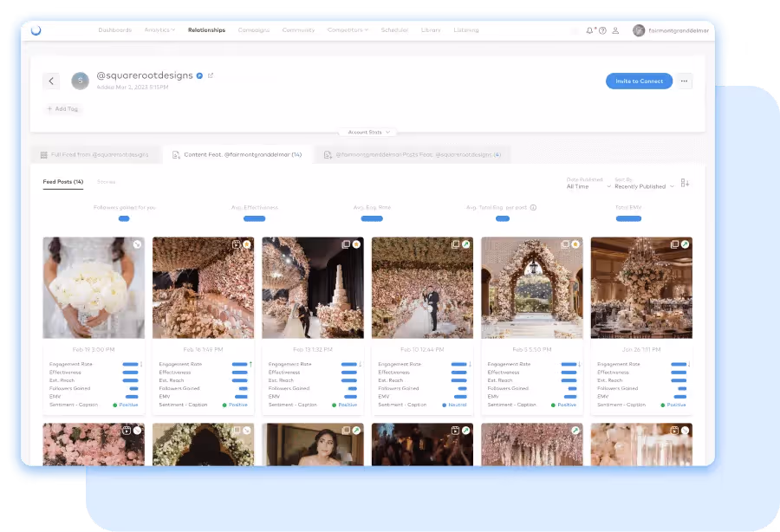Click the Followers gained for you label
Image resolution: width=780 pixels, height=532 pixels.
124,207
